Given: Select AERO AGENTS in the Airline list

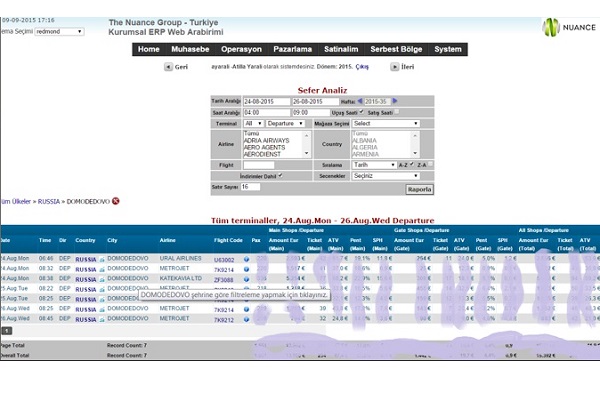Looking at the screenshot, I should [264, 147].
